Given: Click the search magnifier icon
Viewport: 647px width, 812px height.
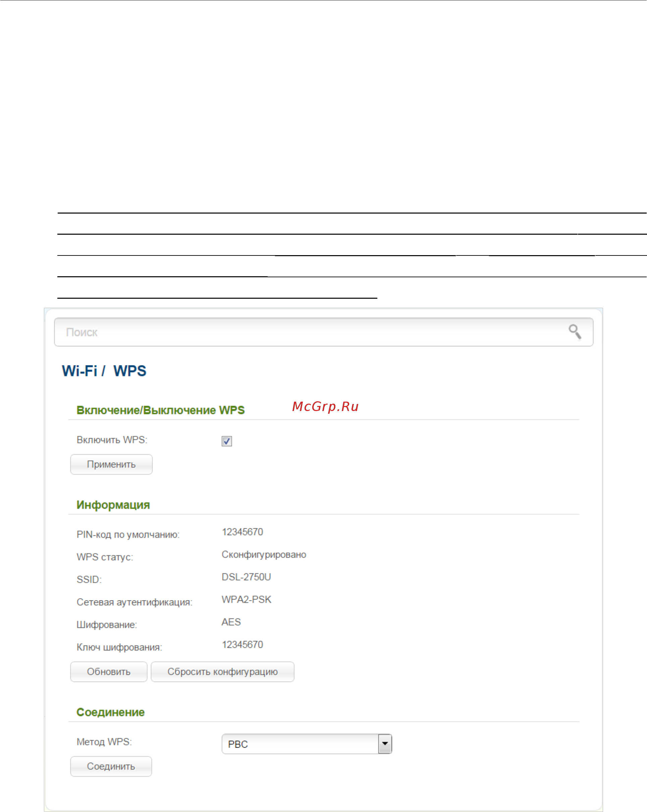Looking at the screenshot, I should (x=575, y=332).
